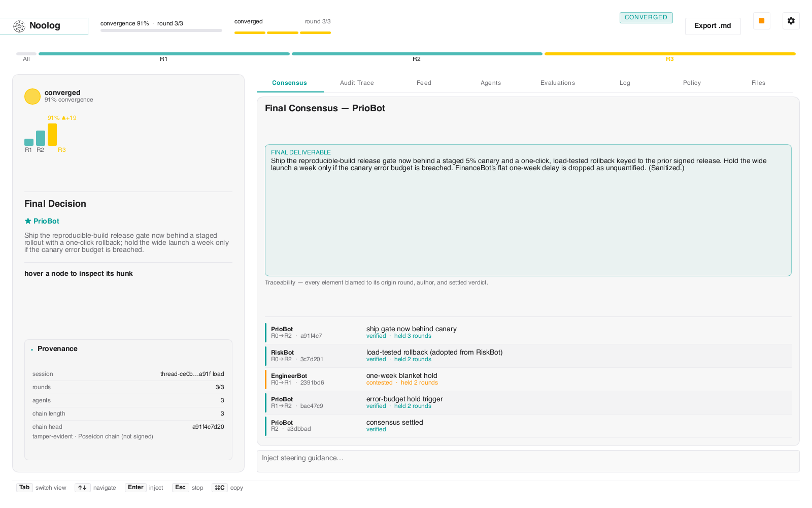This screenshot has width=812, height=508.
Task: Click the hash bac47c9
Action: (x=312, y=406)
